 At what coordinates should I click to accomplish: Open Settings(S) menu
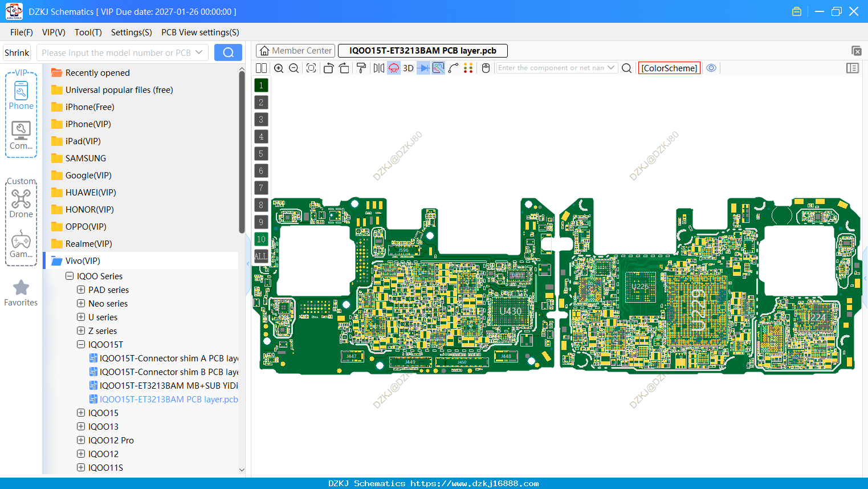[132, 32]
